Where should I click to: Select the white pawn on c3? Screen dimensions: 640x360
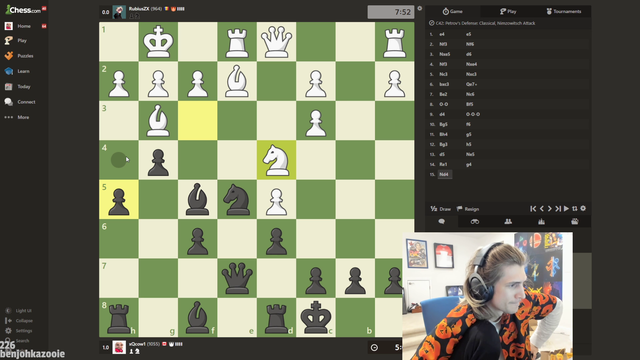[316, 120]
